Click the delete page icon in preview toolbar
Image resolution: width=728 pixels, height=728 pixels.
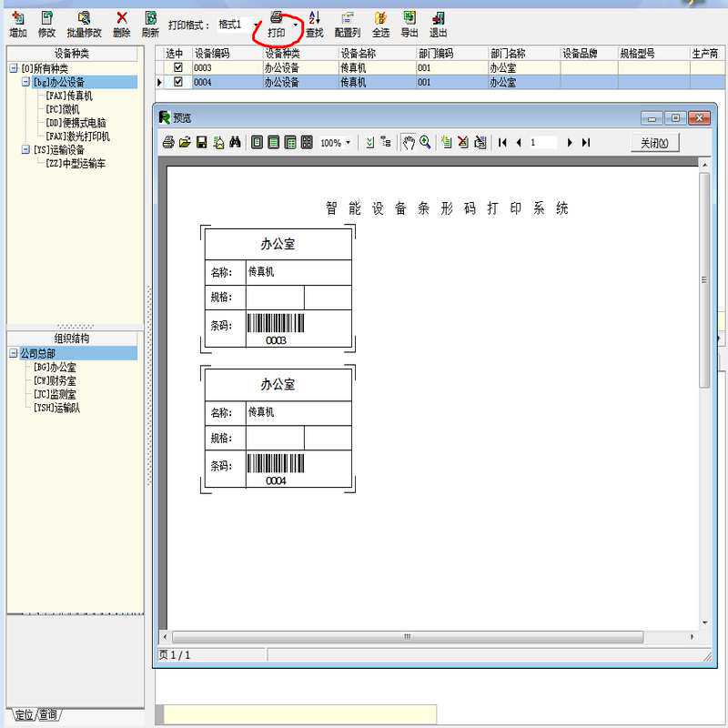pyautogui.click(x=463, y=142)
